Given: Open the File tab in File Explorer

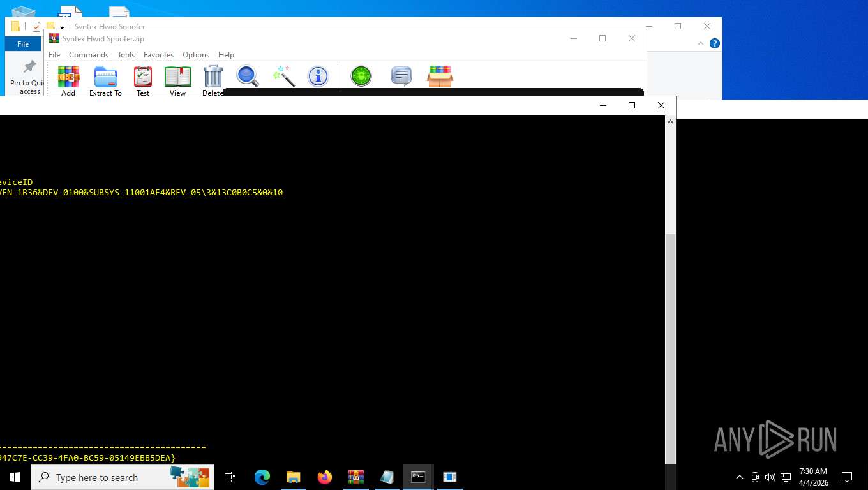Looking at the screenshot, I should point(23,44).
